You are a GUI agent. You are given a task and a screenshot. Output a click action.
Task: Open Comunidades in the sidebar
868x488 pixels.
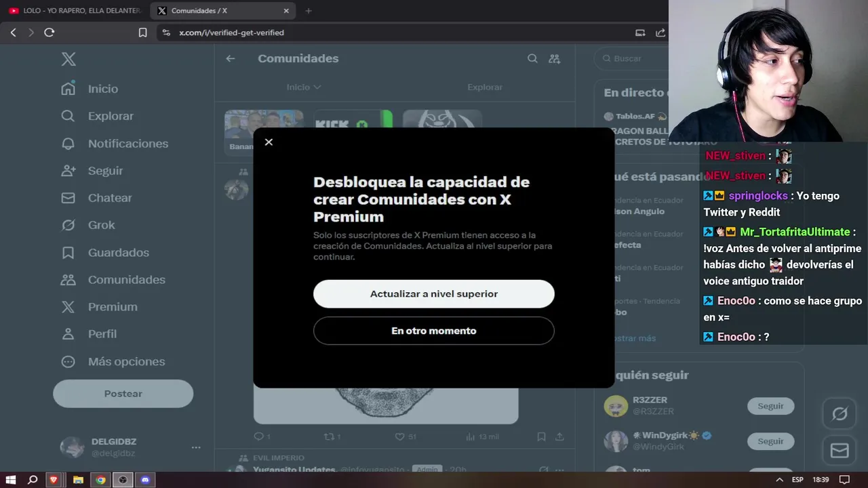(113, 280)
